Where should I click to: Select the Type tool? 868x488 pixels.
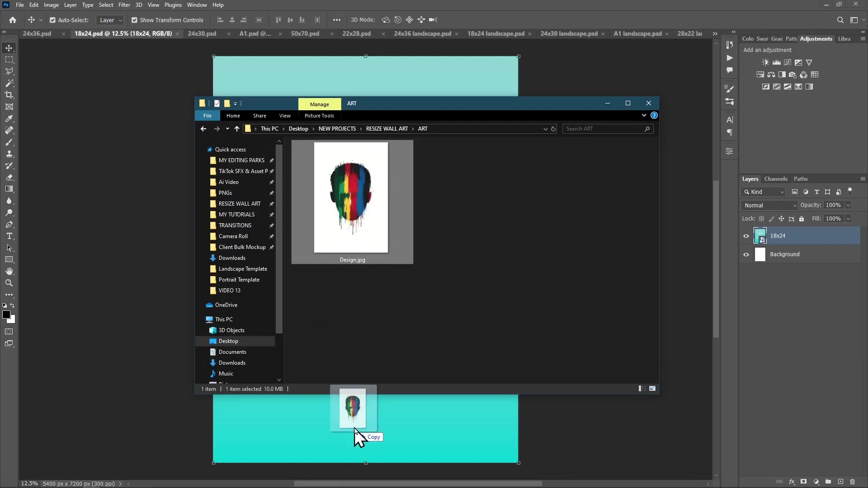pos(9,236)
